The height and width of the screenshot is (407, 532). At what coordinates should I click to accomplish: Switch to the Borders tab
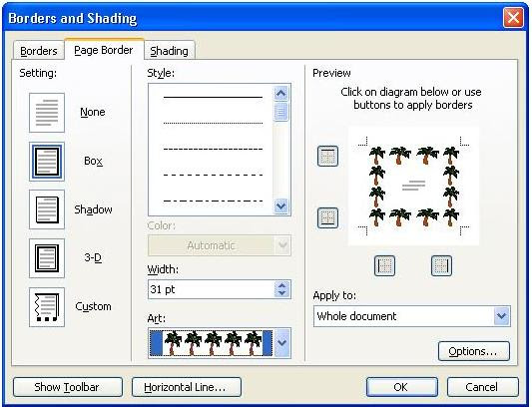pyautogui.click(x=39, y=51)
